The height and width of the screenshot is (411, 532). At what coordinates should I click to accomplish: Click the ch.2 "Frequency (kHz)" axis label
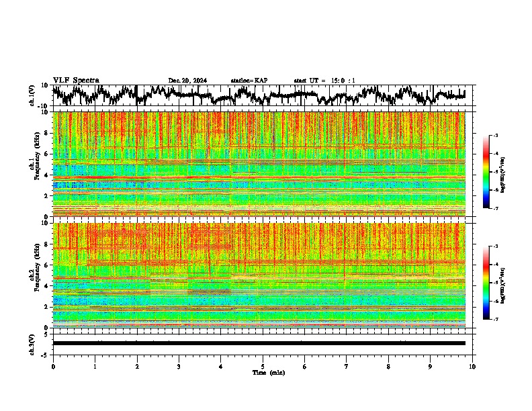[37, 267]
